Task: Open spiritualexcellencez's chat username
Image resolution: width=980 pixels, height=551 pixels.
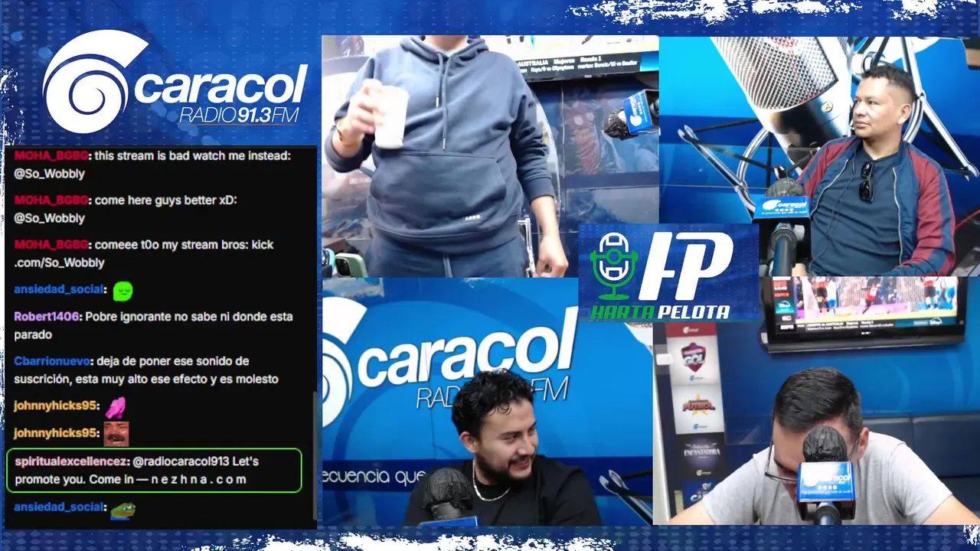Action: 71,461
